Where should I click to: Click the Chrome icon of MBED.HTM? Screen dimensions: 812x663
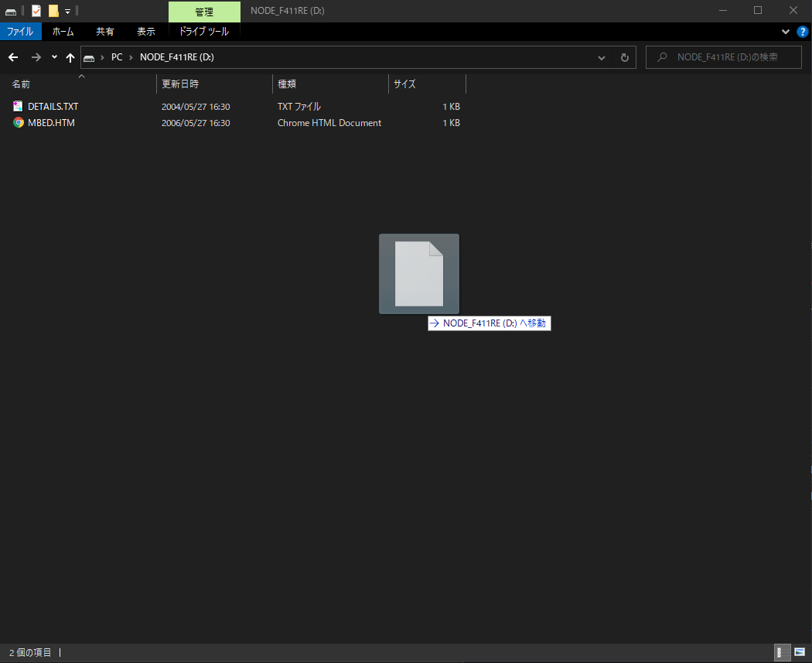click(x=19, y=122)
